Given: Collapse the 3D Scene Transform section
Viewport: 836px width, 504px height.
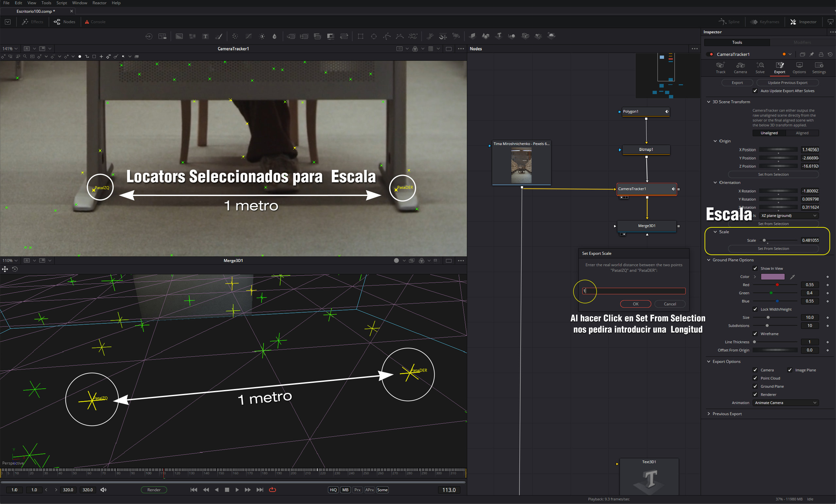Looking at the screenshot, I should [708, 102].
